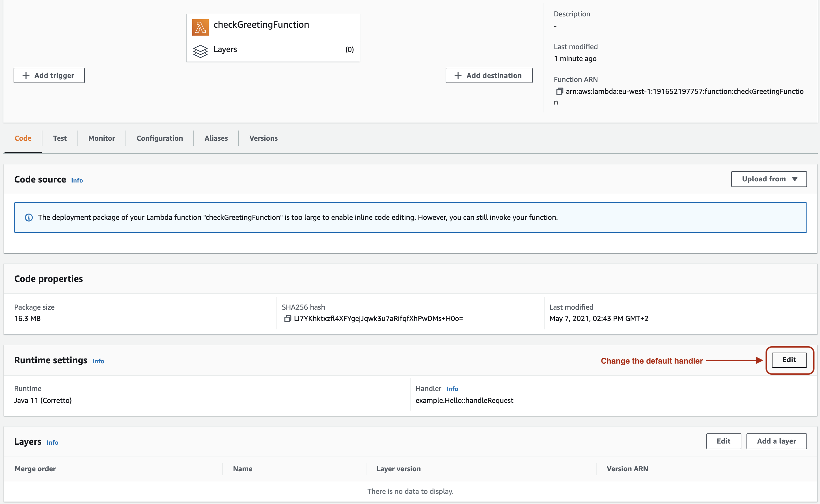
Task: Click the info circle icon in the banner
Action: [29, 218]
